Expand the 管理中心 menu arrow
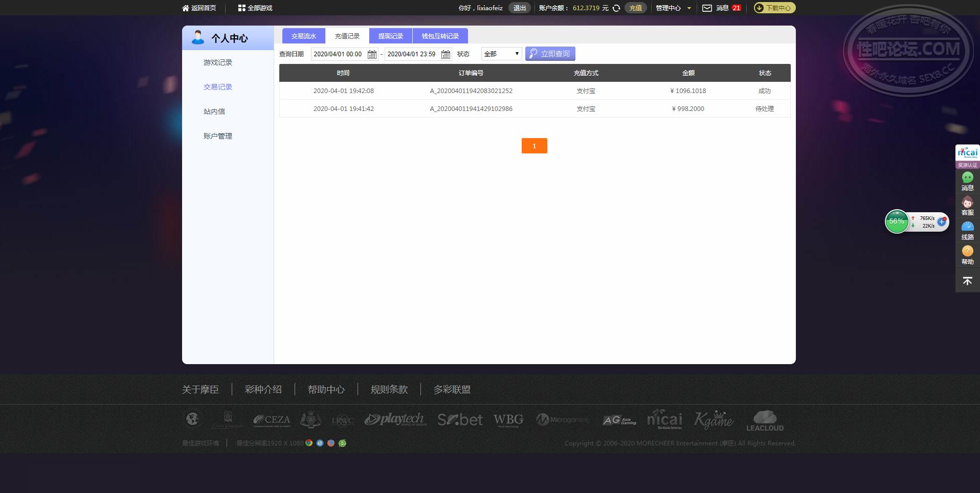 point(688,8)
